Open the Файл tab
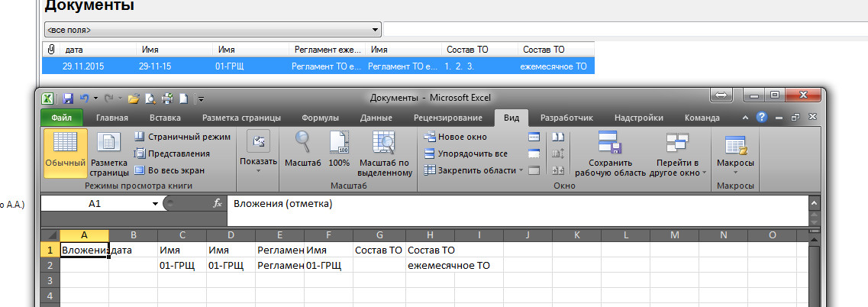Screen dimensions: 868x307 click(62, 118)
